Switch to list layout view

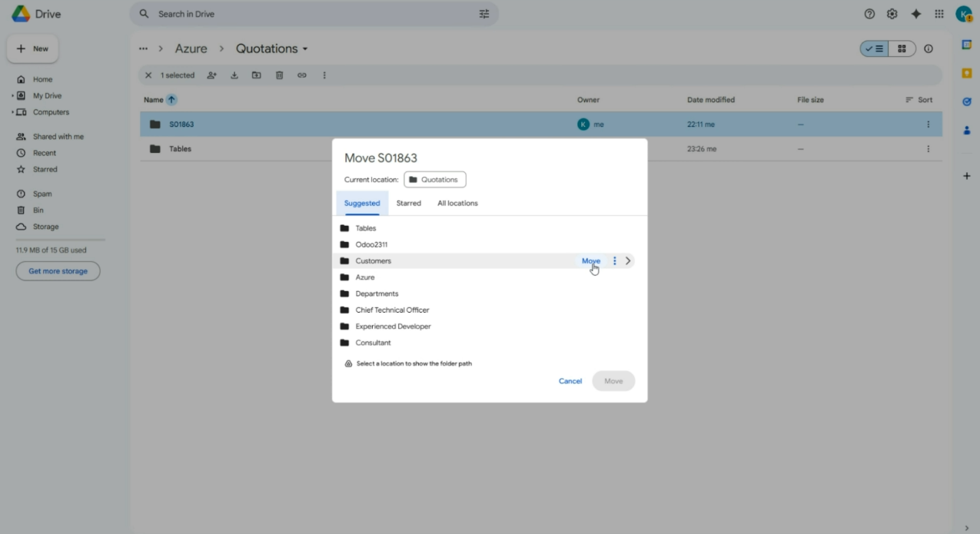875,48
